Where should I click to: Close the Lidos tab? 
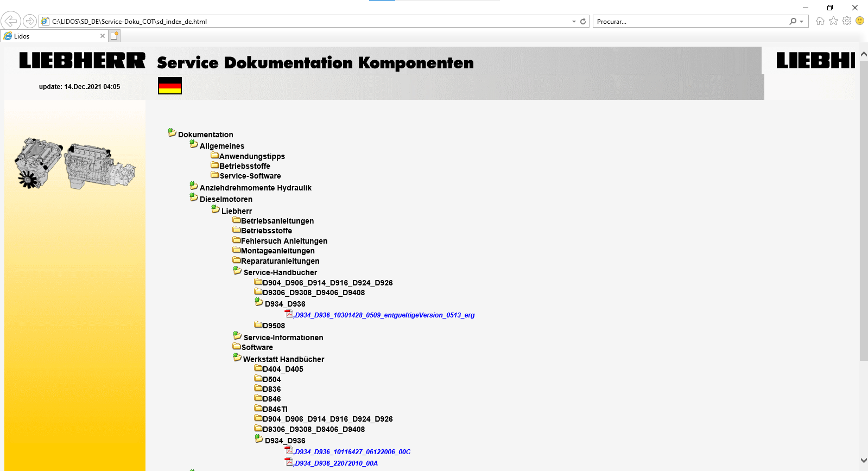[103, 36]
